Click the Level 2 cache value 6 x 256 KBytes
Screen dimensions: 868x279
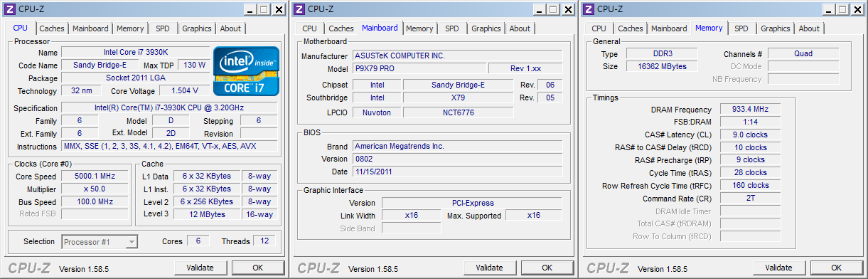206,201
